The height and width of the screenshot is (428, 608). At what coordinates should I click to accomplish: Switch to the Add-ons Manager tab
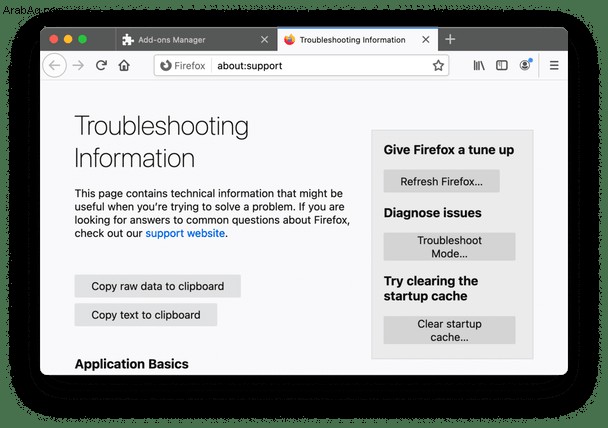pos(197,40)
